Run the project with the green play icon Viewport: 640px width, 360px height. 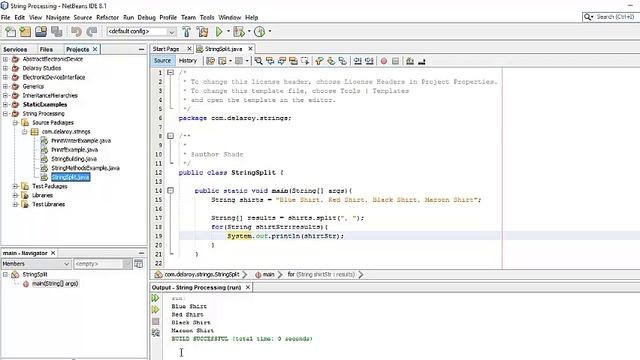click(x=219, y=31)
